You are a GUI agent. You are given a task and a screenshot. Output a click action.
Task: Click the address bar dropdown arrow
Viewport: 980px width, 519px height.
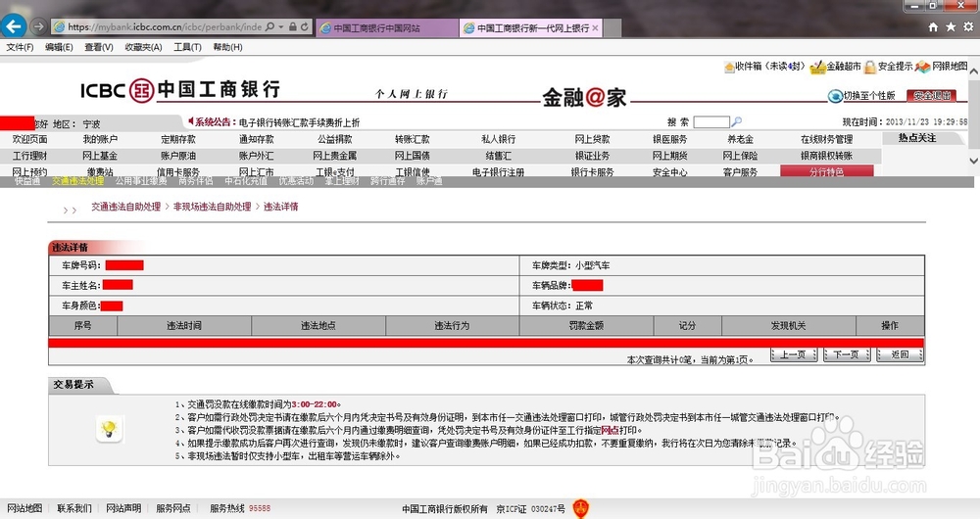pyautogui.click(x=281, y=26)
